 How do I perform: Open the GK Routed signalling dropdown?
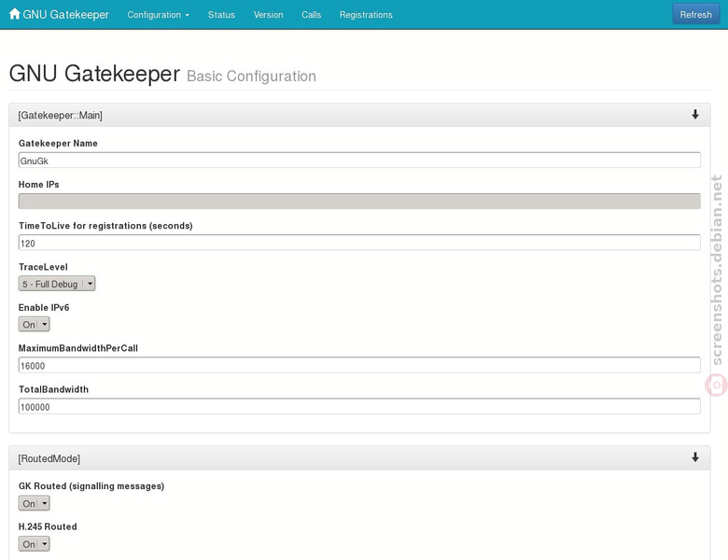point(34,503)
